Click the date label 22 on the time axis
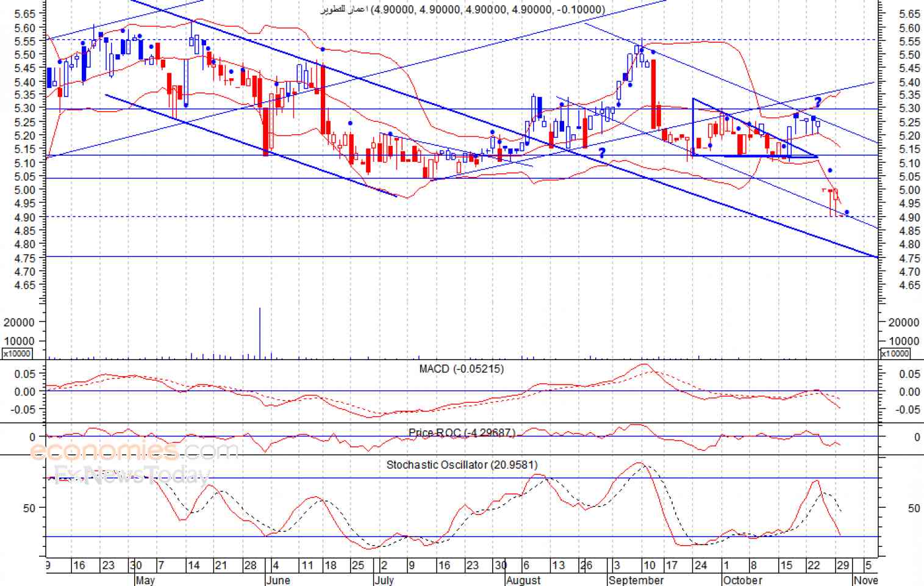 click(x=814, y=565)
